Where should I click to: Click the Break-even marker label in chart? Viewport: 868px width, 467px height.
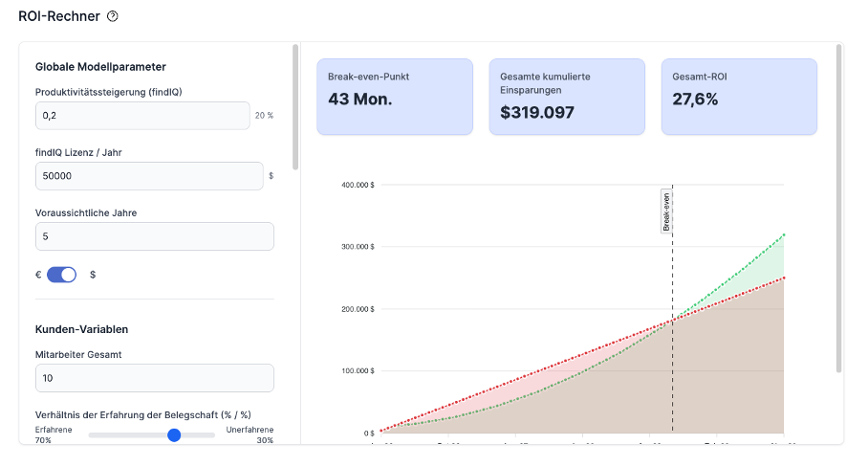pos(666,211)
